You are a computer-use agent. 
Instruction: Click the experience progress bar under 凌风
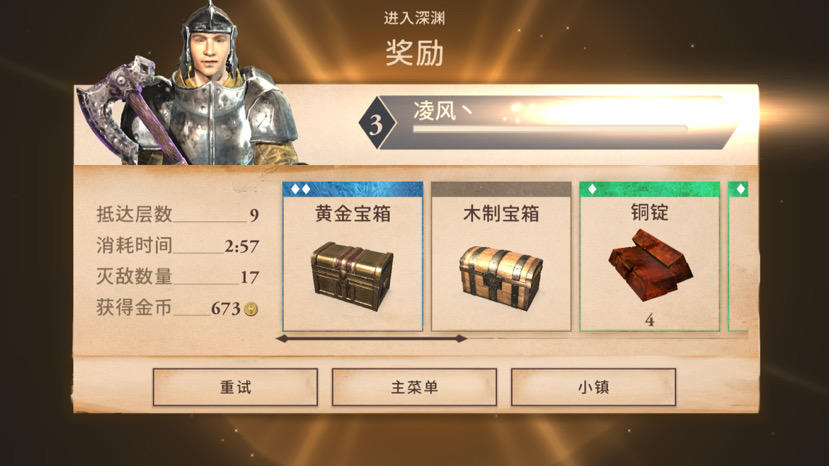(x=550, y=129)
